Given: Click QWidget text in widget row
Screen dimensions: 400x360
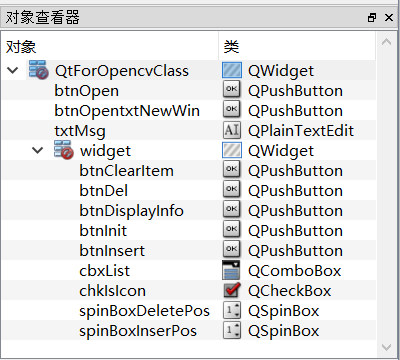Looking at the screenshot, I should (x=281, y=151).
